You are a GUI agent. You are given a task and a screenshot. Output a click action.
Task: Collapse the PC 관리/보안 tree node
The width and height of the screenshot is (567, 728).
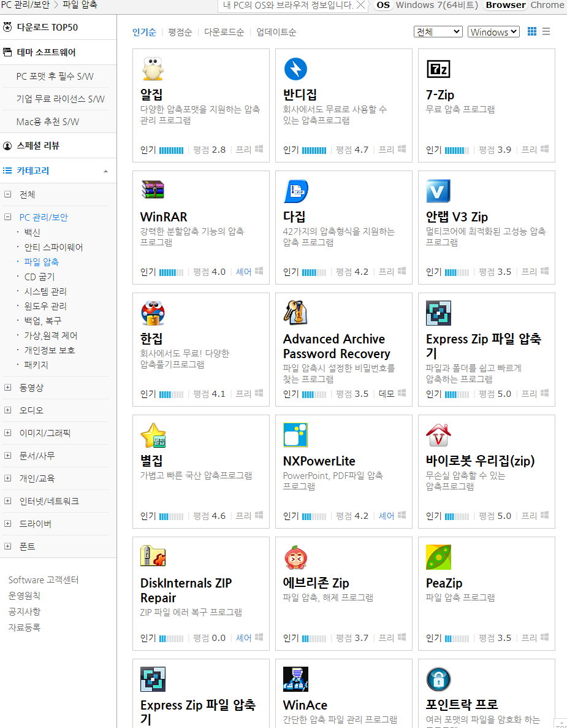[7, 217]
